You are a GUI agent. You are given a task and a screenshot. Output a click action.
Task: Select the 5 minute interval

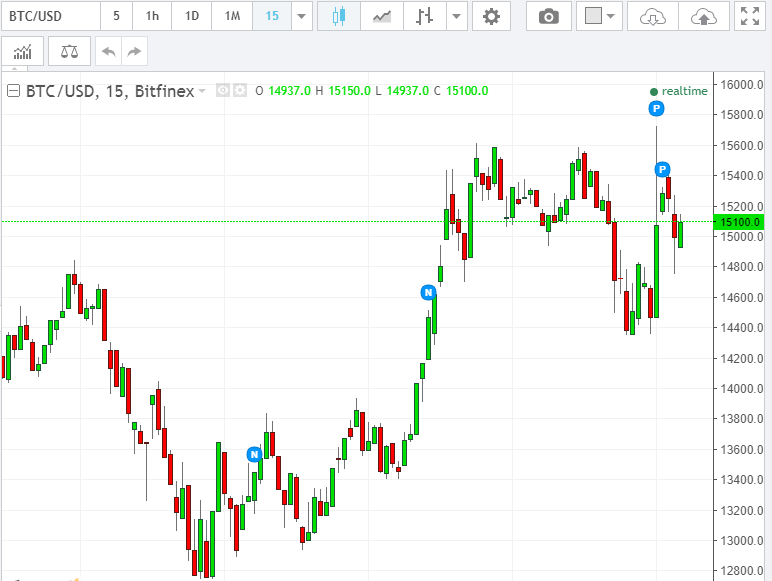click(116, 16)
